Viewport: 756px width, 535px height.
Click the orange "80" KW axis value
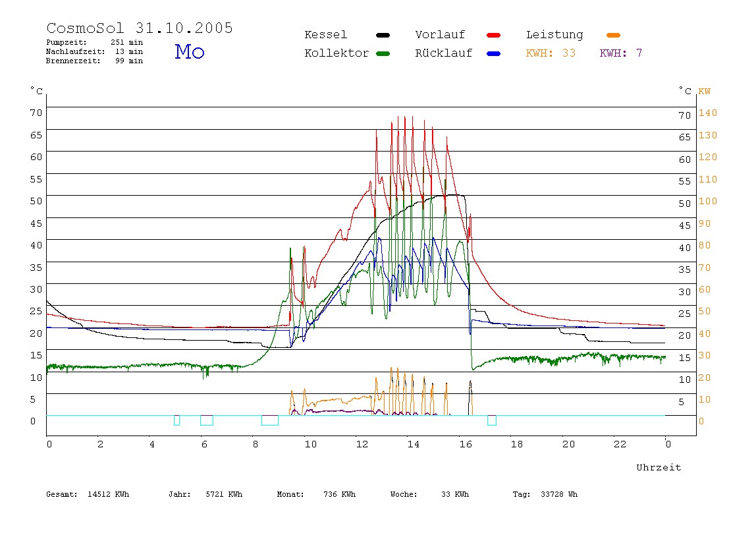click(705, 245)
